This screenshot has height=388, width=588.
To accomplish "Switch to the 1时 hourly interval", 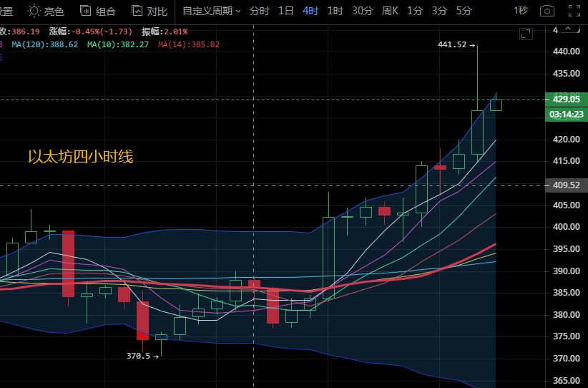I will click(335, 11).
